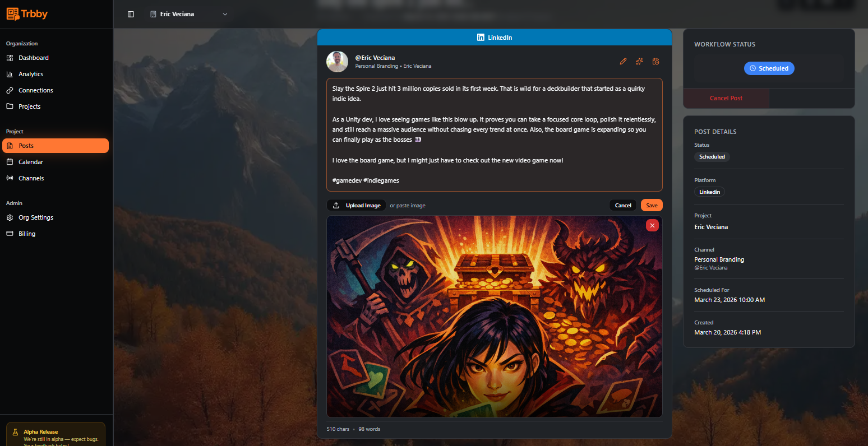Click the Cancel Post button

726,98
